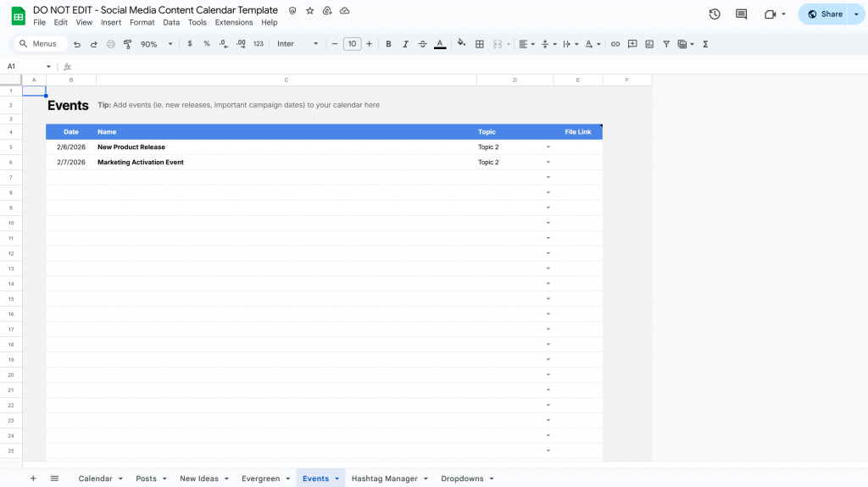Open text rotation options

[x=593, y=44]
